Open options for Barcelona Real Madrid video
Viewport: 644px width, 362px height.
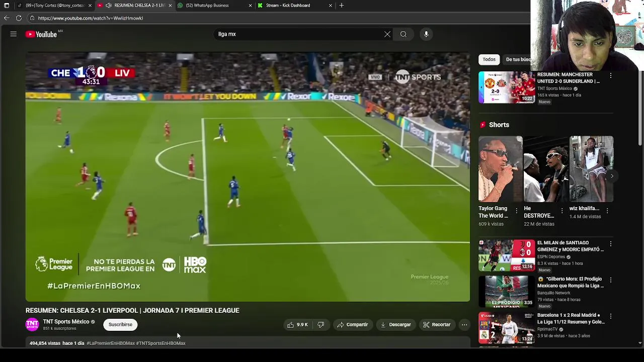click(611, 316)
